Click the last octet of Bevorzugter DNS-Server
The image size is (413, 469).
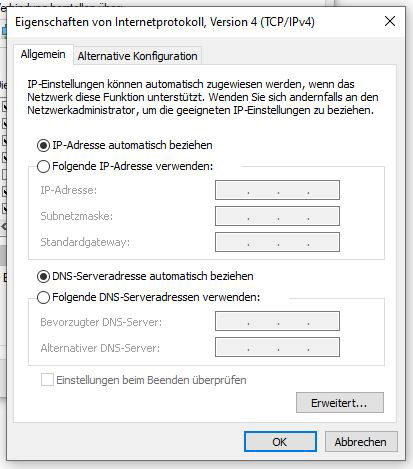pyautogui.click(x=323, y=321)
